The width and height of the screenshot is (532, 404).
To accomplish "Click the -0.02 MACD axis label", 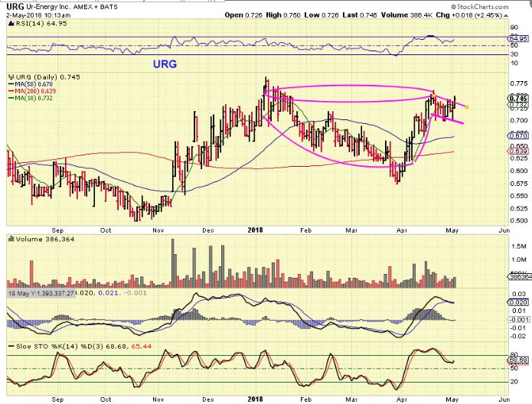I will 517,336.
